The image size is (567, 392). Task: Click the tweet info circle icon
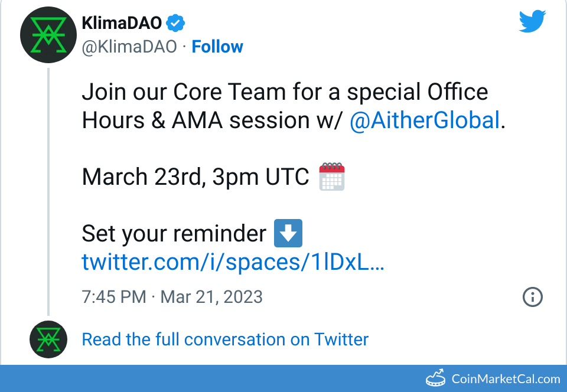pos(532,297)
